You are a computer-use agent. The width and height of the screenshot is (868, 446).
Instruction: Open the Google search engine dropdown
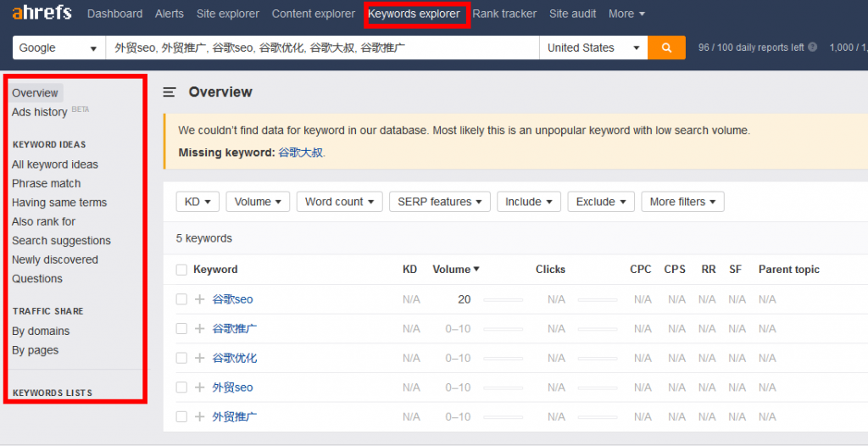click(x=58, y=47)
